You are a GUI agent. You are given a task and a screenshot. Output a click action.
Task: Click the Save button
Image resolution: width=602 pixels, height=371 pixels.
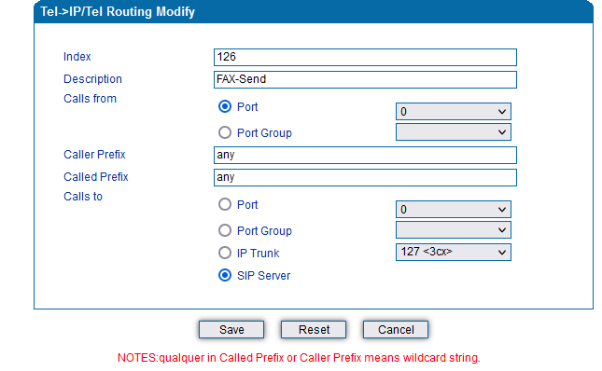232,330
